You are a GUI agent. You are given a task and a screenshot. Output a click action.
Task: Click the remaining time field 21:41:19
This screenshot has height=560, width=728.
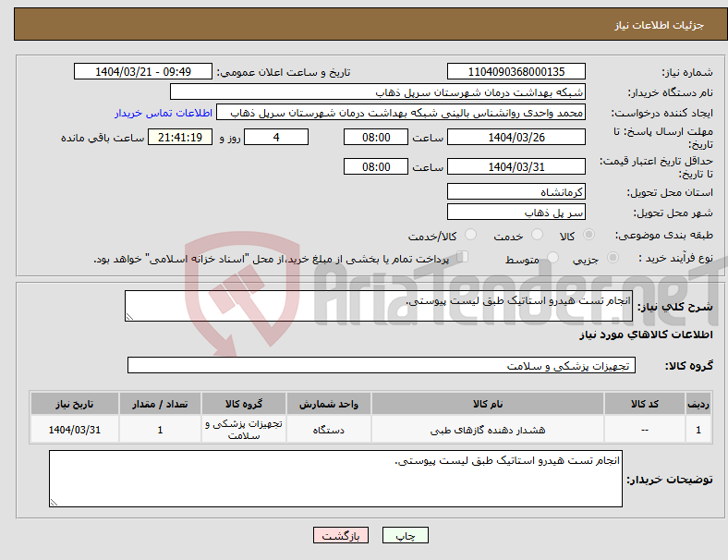pos(180,137)
